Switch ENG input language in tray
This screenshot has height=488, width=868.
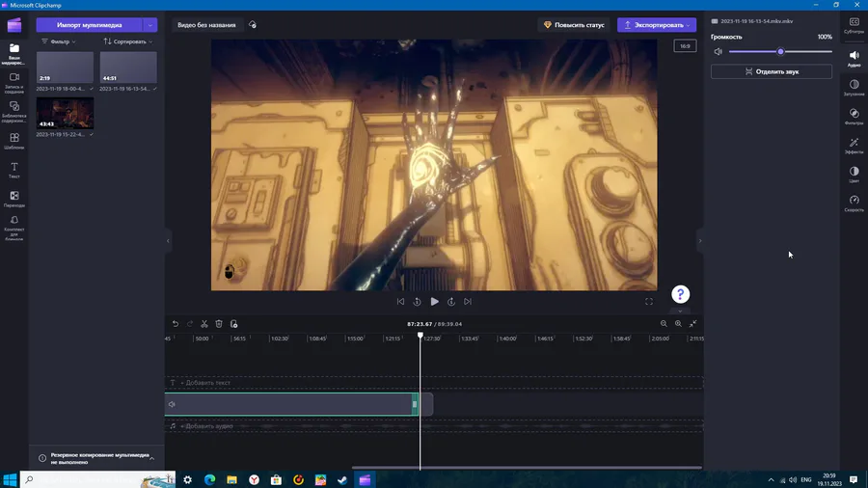806,479
